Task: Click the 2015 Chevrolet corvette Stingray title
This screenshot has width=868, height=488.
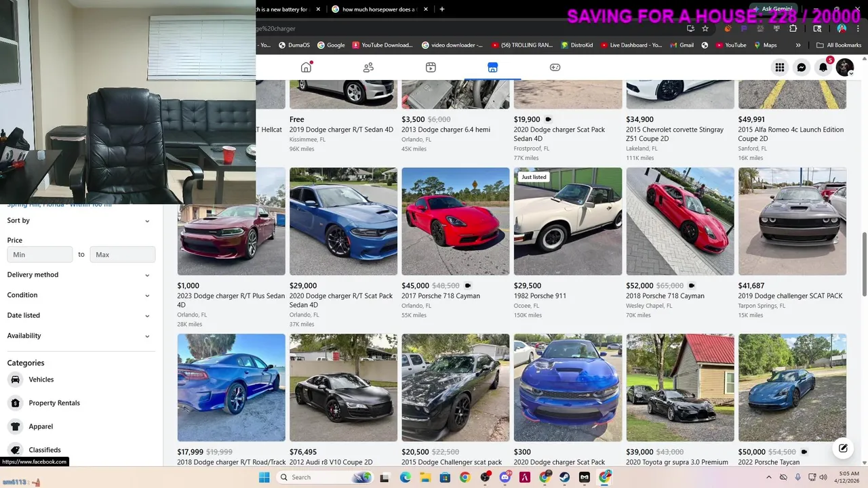Action: tap(675, 134)
